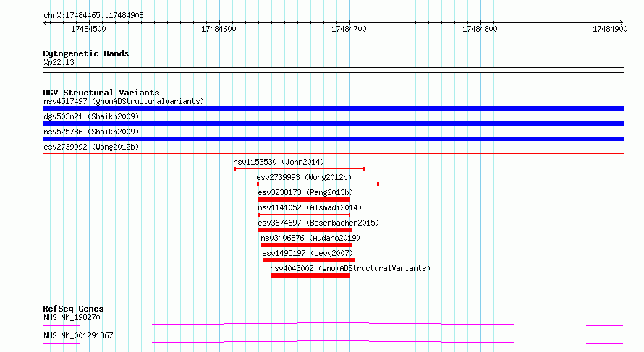
Task: Click the right arrow of the ruler
Action: click(x=622, y=23)
